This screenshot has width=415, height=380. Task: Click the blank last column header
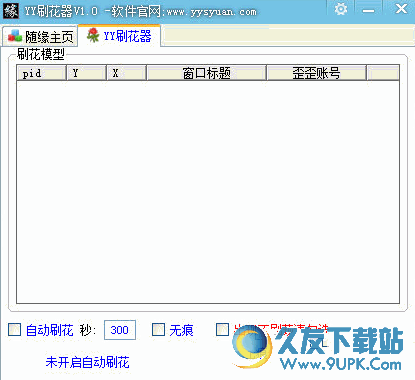383,73
